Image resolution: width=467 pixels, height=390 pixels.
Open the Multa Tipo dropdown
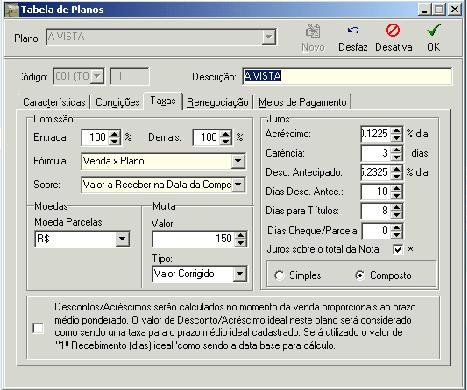[x=240, y=274]
